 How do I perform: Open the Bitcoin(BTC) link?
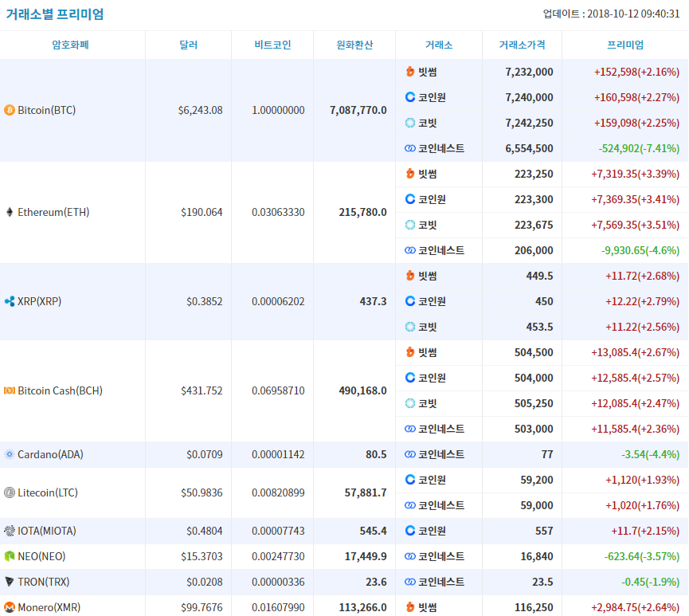tap(46, 110)
